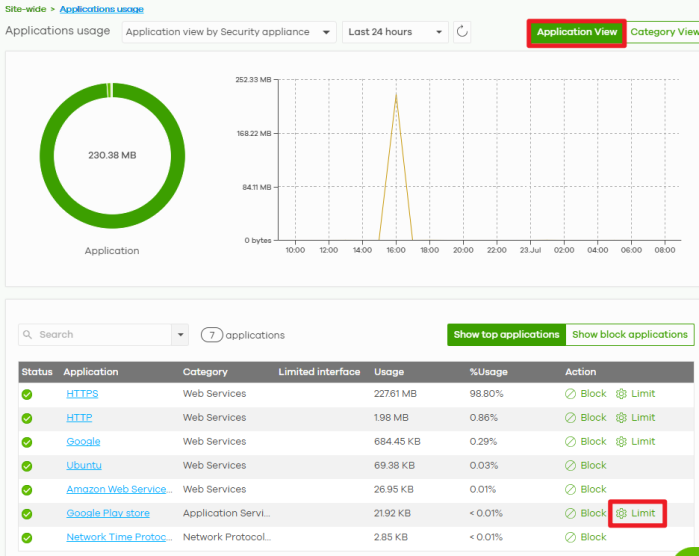Click the Block icon for Ubuntu row
Screen dimensions: 699x556
pos(570,465)
